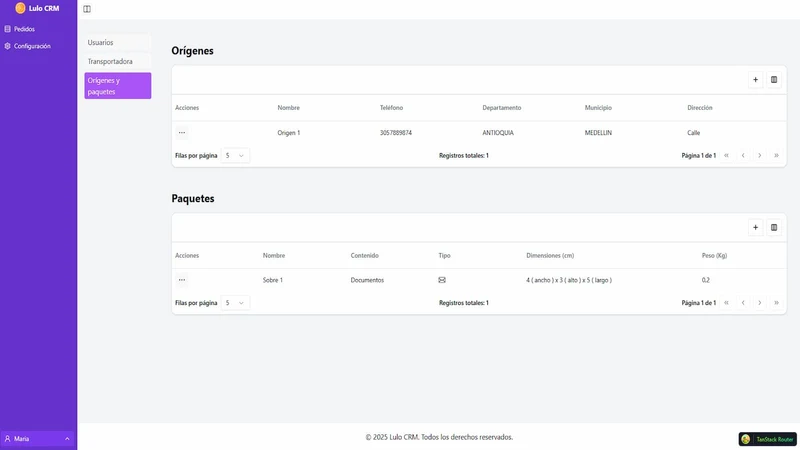Screen dimensions: 800x450
Task: Expand the Maria user menu
Action: tap(37, 439)
